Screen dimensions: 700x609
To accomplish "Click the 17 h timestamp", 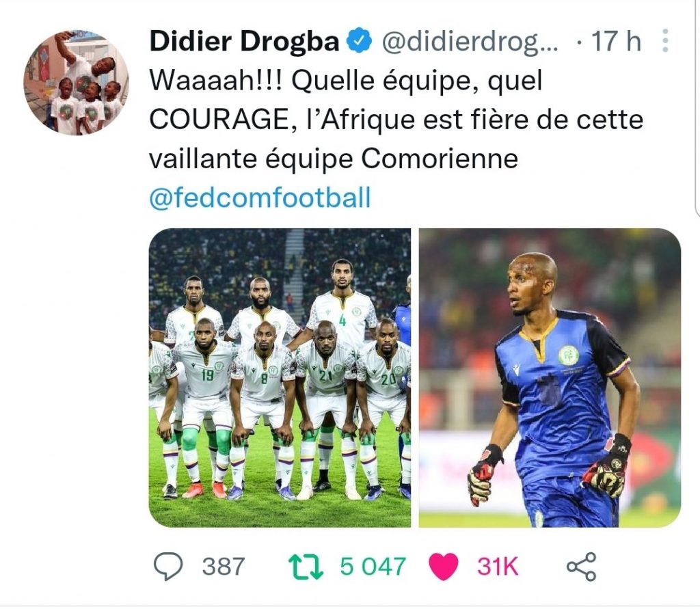I will [x=616, y=41].
